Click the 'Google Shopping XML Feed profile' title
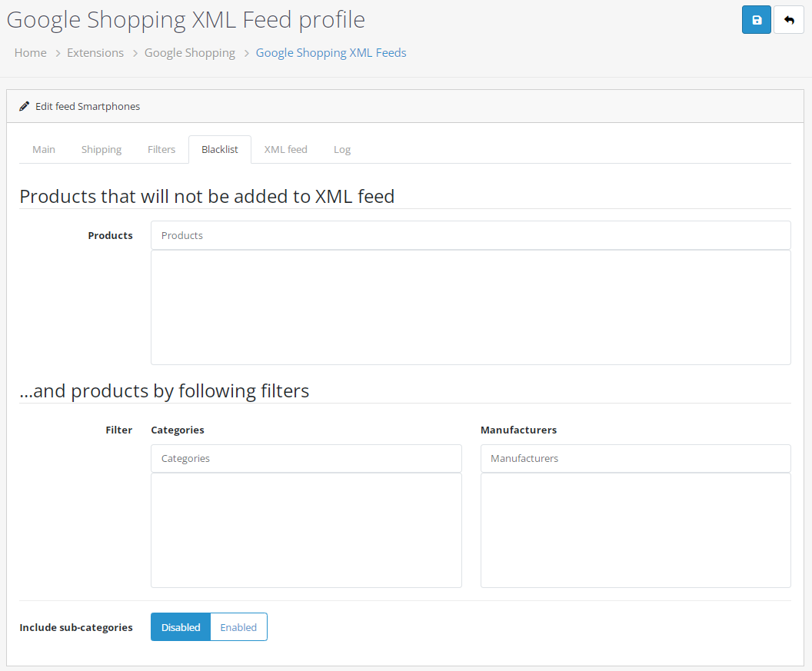 [x=186, y=20]
